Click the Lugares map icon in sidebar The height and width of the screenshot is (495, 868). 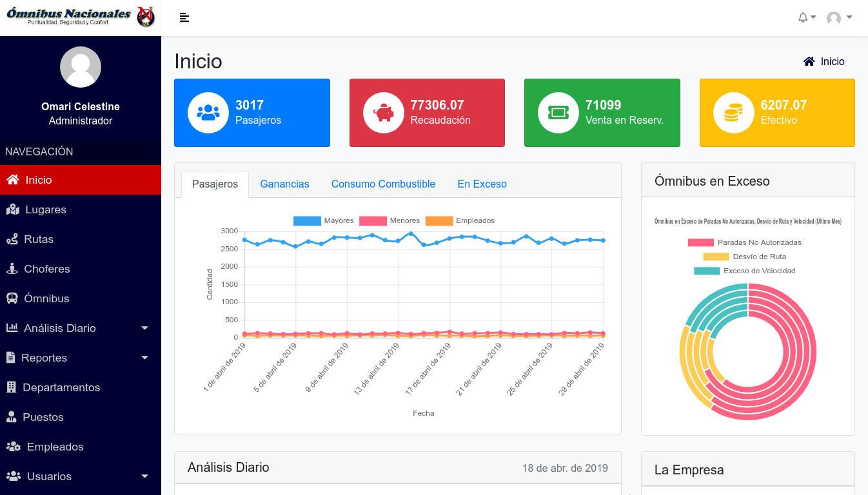(12, 209)
